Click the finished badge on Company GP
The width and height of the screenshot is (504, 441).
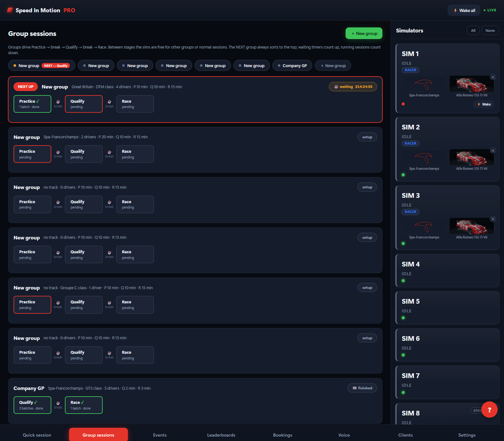coord(362,388)
